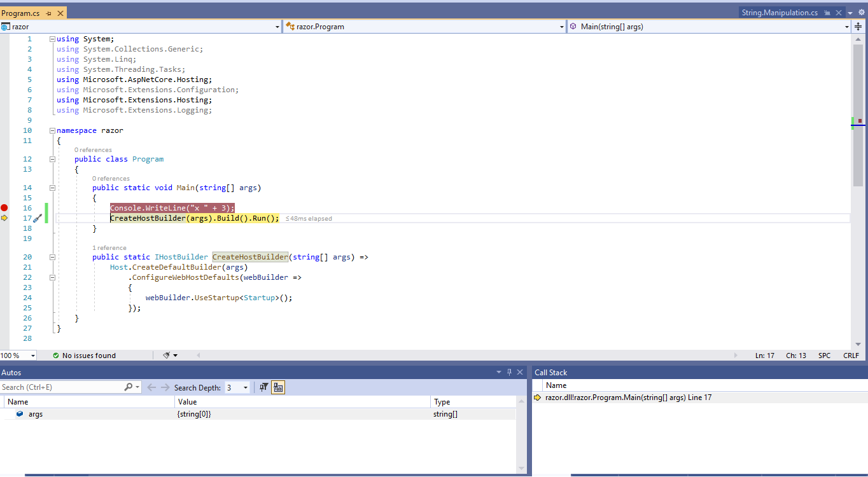Viewport: 868px width, 477px height.
Task: Click the SPC indicator in status bar
Action: pyautogui.click(x=824, y=356)
